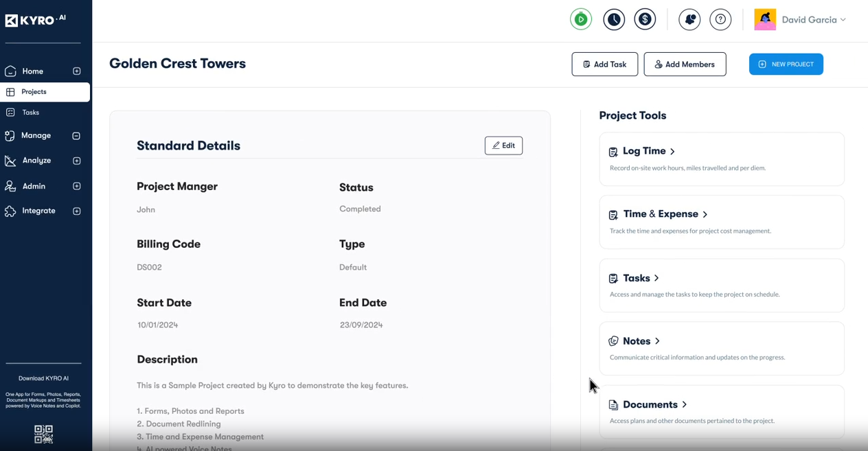Click the chevron next to Log Time

(x=672, y=152)
